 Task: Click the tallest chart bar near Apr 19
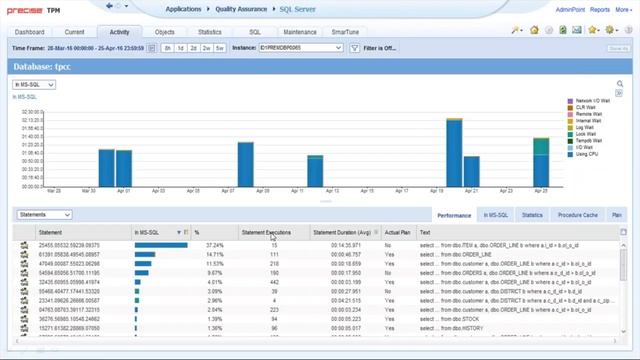click(x=454, y=153)
